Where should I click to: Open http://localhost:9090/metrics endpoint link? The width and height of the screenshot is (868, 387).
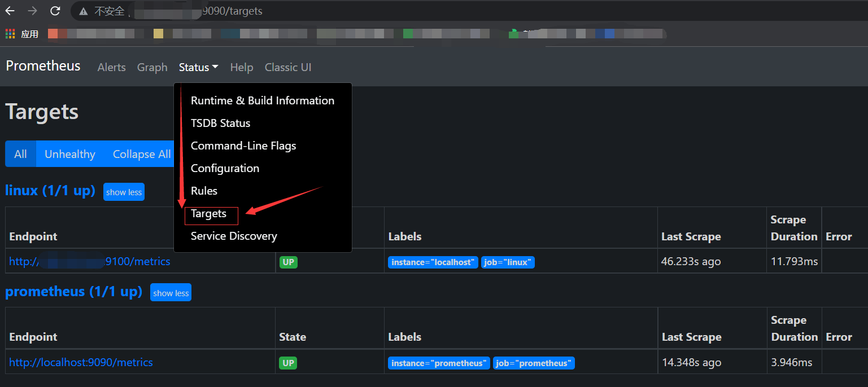(x=81, y=362)
